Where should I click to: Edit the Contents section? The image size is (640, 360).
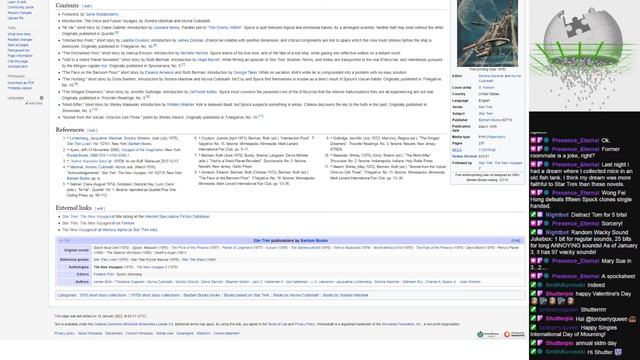87,6
